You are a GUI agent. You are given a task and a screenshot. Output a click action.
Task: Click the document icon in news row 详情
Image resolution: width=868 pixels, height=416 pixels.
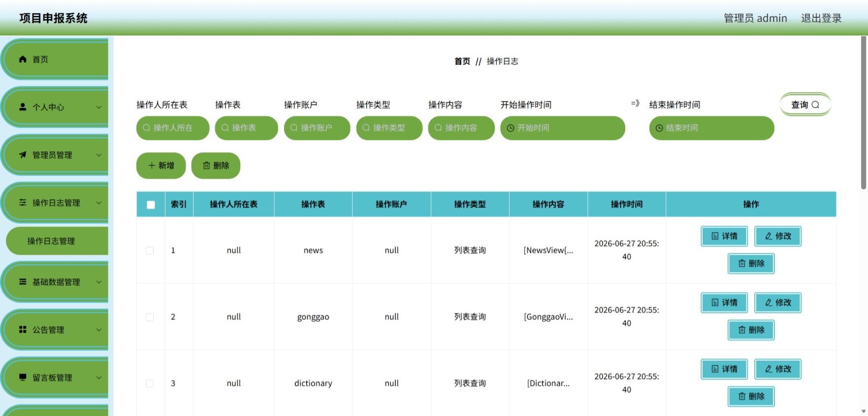(715, 236)
